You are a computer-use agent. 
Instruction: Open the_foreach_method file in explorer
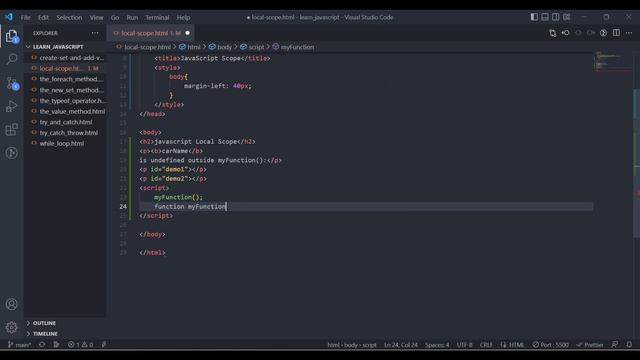tap(65, 79)
